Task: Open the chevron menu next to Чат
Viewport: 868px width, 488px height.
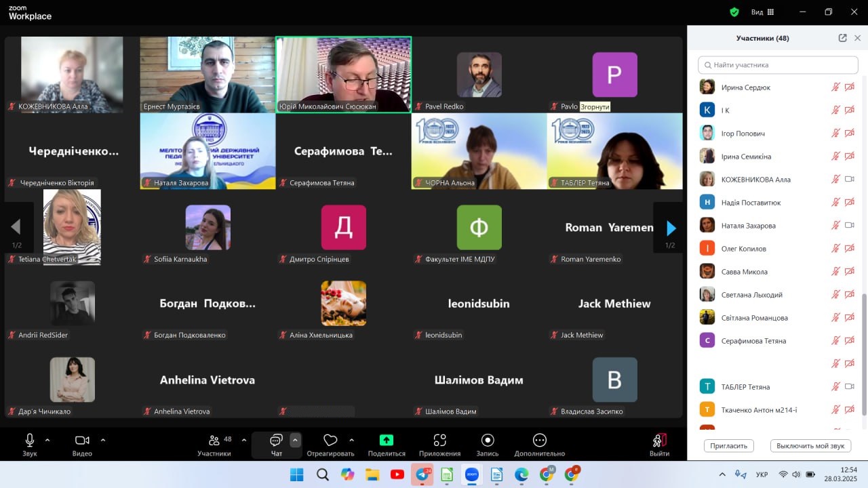Action: 295,440
